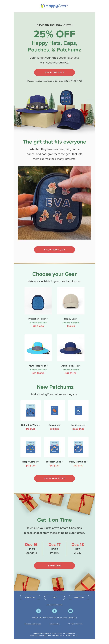This screenshot has height=644, width=109.
Task: Click the Contact us footer button
Action: [30, 597]
